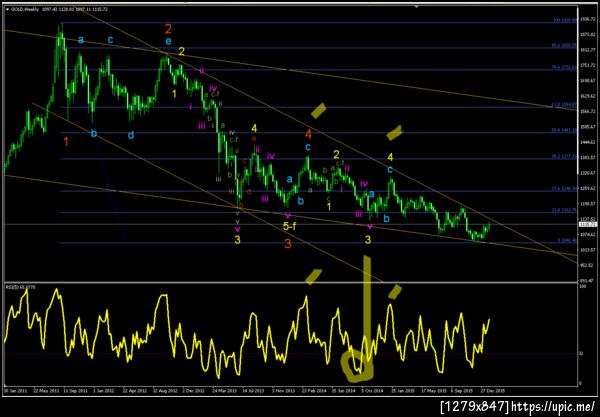Click the Fibonacci 38.2 level label

(x=564, y=156)
